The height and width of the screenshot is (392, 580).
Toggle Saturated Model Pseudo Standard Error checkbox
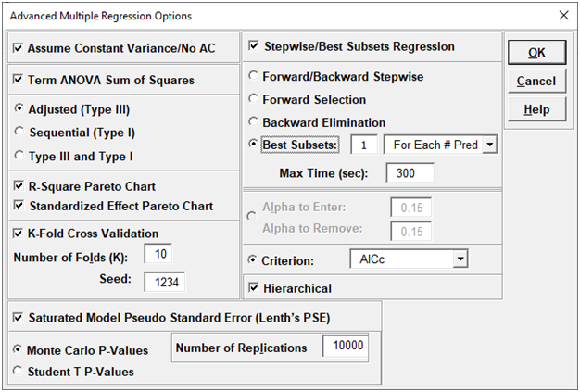pos(19,317)
